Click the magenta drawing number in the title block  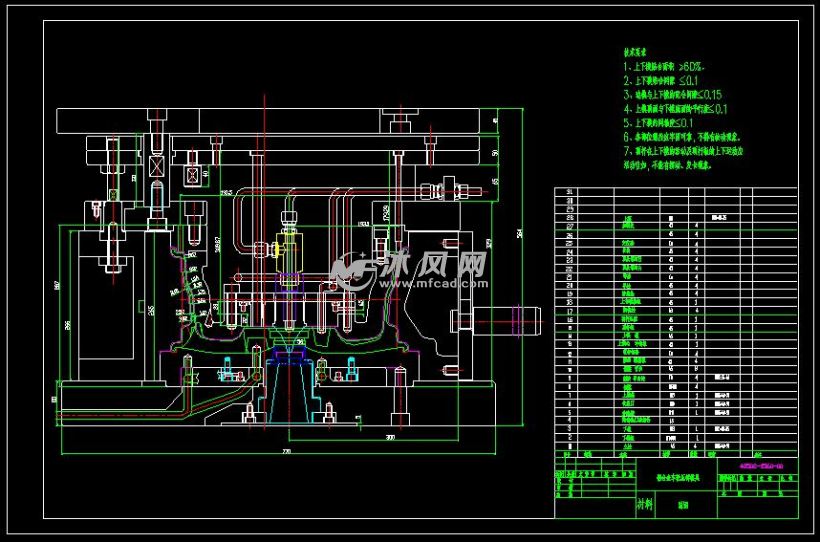pyautogui.click(x=760, y=466)
